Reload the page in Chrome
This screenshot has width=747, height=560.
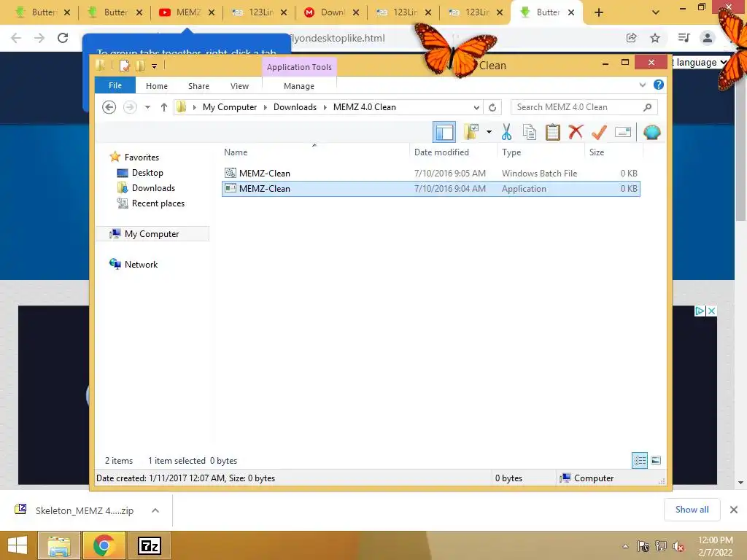click(63, 38)
